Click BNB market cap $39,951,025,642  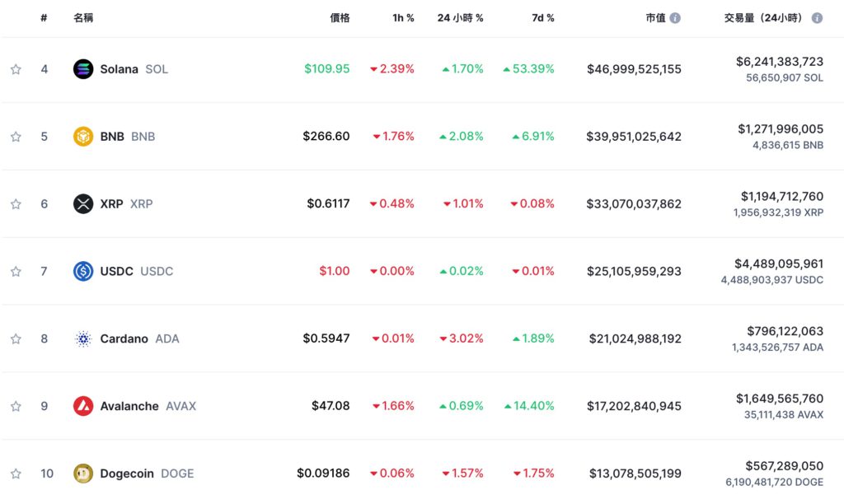tap(634, 137)
